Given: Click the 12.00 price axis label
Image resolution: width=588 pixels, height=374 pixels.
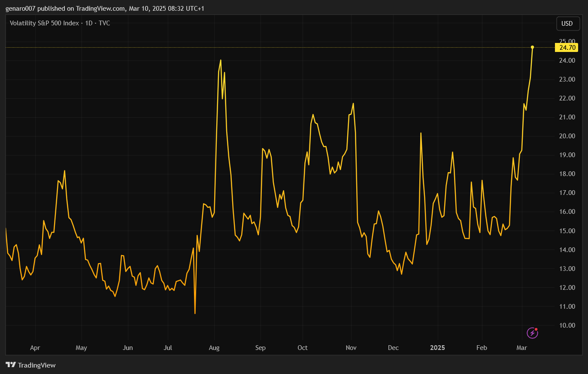Looking at the screenshot, I should [567, 288].
